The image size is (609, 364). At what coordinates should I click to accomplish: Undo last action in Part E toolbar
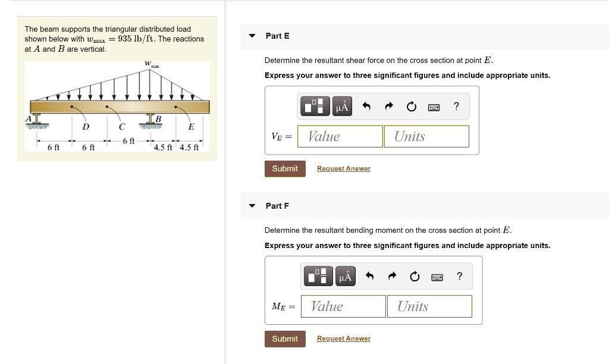[366, 107]
